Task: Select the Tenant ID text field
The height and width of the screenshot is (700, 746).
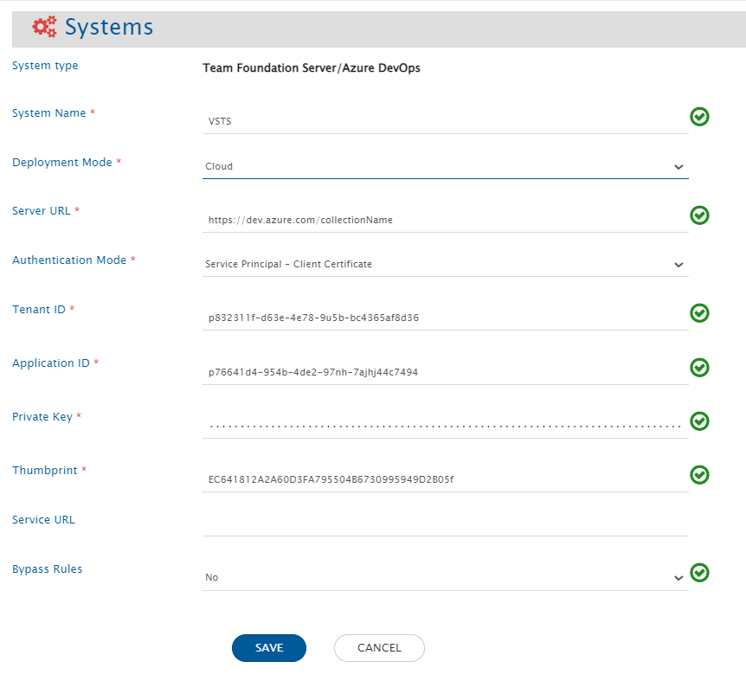Action: pyautogui.click(x=445, y=318)
